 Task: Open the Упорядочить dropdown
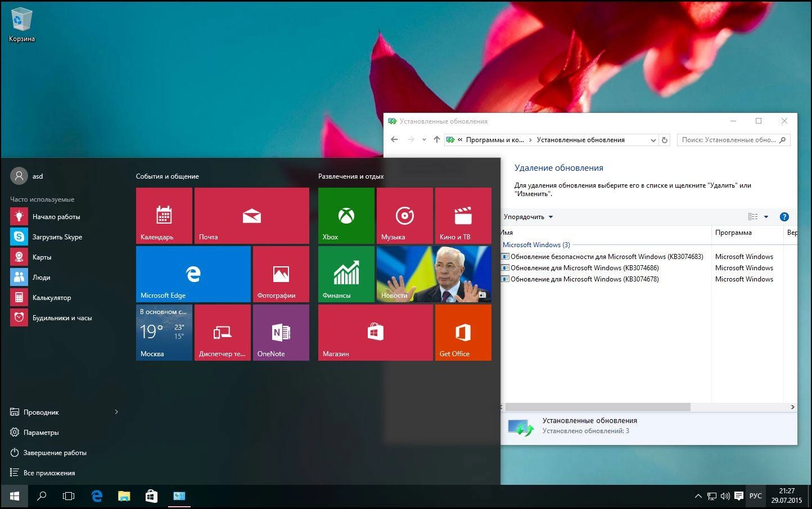click(x=528, y=217)
